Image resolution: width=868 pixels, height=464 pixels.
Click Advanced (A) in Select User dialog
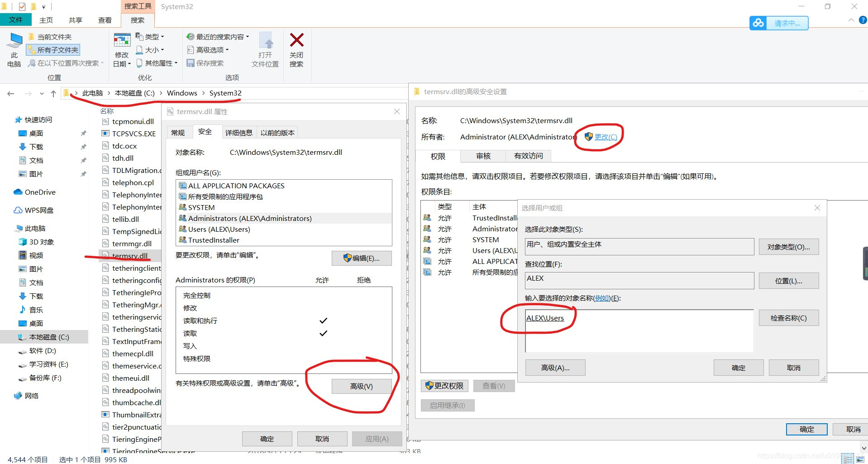(x=555, y=368)
